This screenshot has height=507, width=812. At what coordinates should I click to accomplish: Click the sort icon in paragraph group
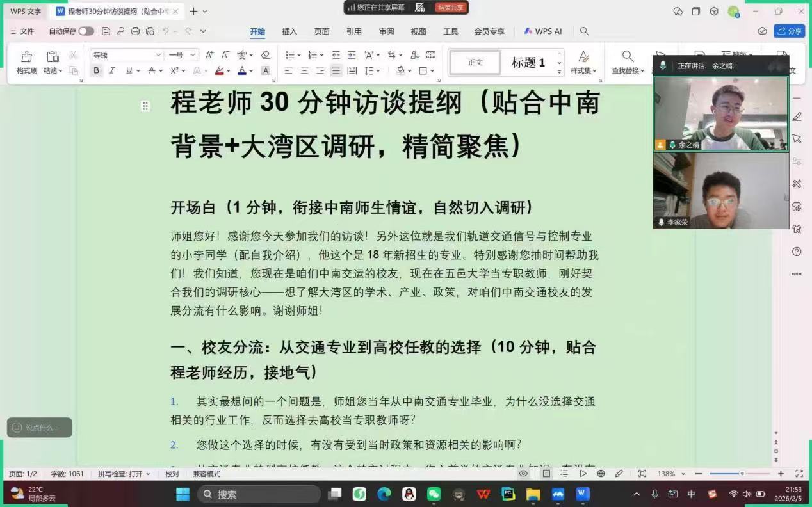pos(414,55)
